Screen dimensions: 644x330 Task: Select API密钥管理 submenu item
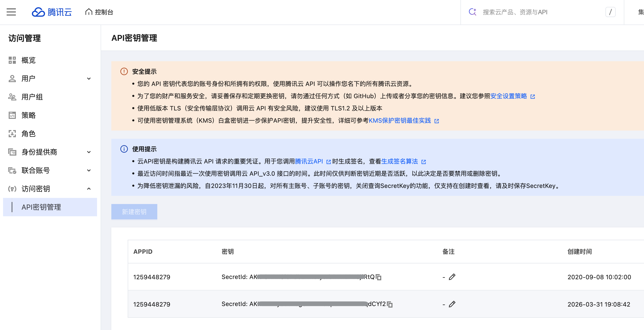tap(50, 207)
